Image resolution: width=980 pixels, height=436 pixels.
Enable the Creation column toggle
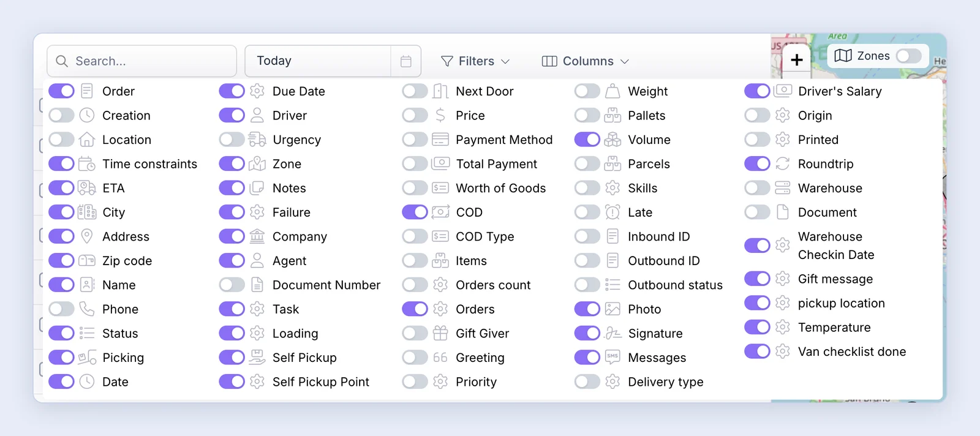point(61,115)
